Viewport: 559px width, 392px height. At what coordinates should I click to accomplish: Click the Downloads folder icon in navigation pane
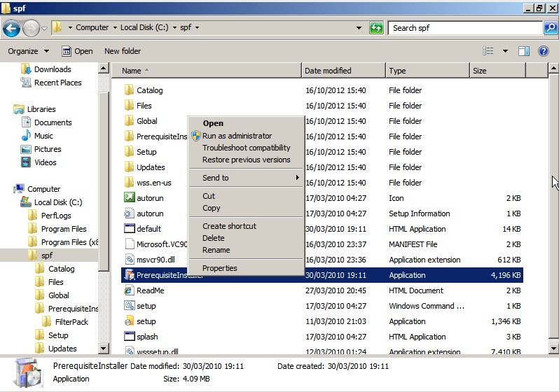26,69
